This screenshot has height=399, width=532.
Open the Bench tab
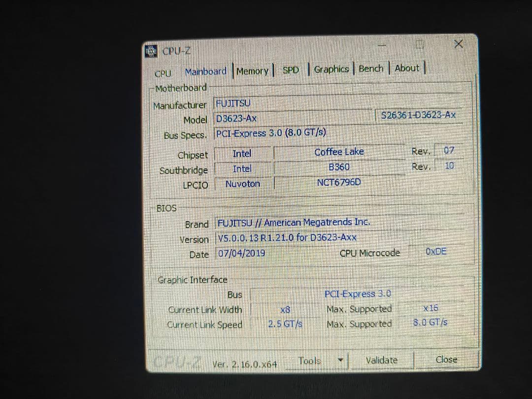click(371, 68)
